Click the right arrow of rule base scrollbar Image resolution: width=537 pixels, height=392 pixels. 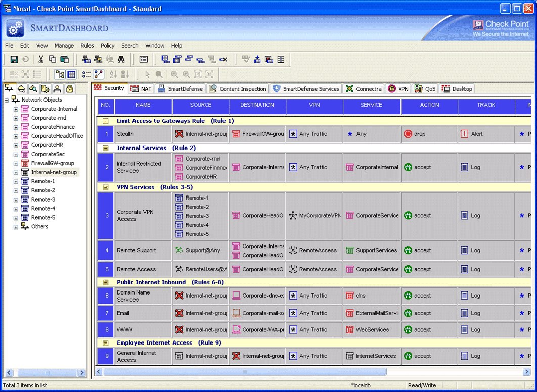click(x=526, y=372)
